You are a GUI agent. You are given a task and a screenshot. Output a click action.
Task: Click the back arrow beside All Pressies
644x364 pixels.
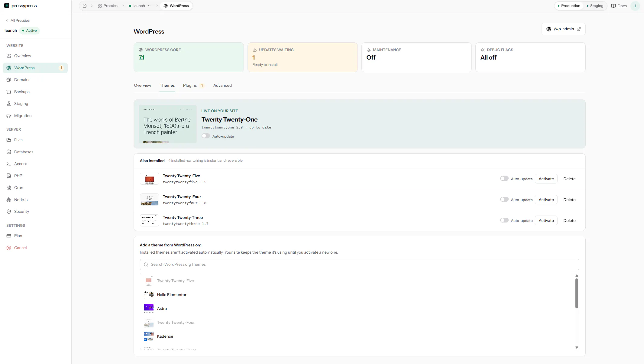pyautogui.click(x=7, y=21)
